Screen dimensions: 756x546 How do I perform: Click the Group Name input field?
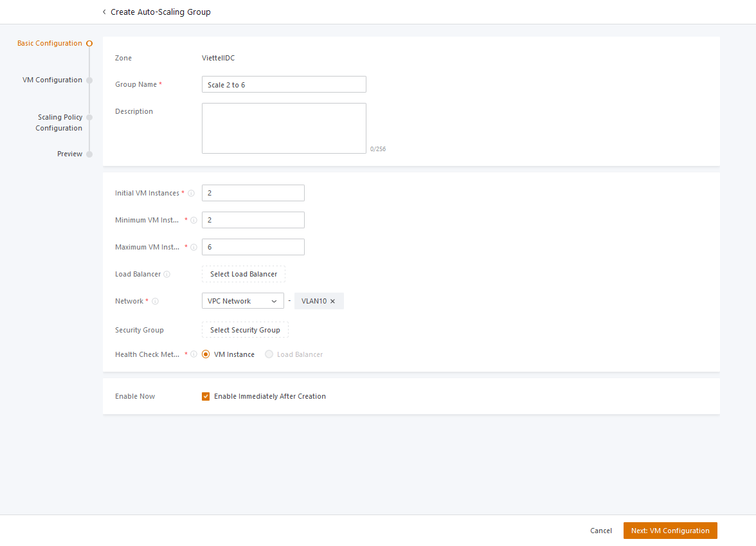click(x=283, y=85)
